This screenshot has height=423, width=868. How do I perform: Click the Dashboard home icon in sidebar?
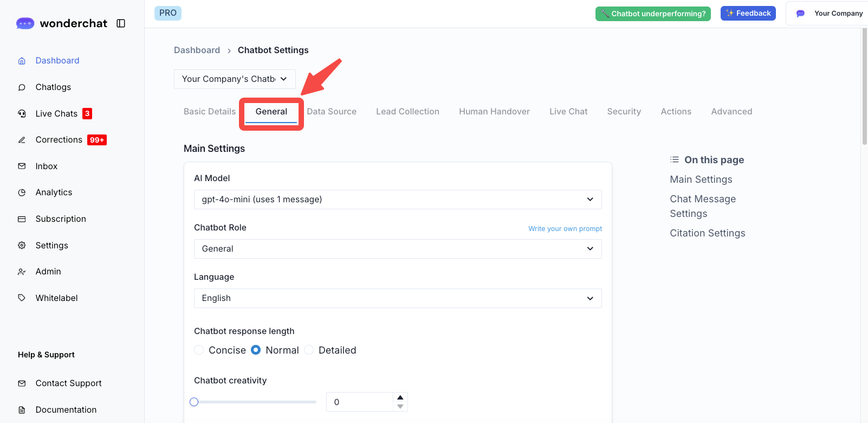(x=22, y=61)
